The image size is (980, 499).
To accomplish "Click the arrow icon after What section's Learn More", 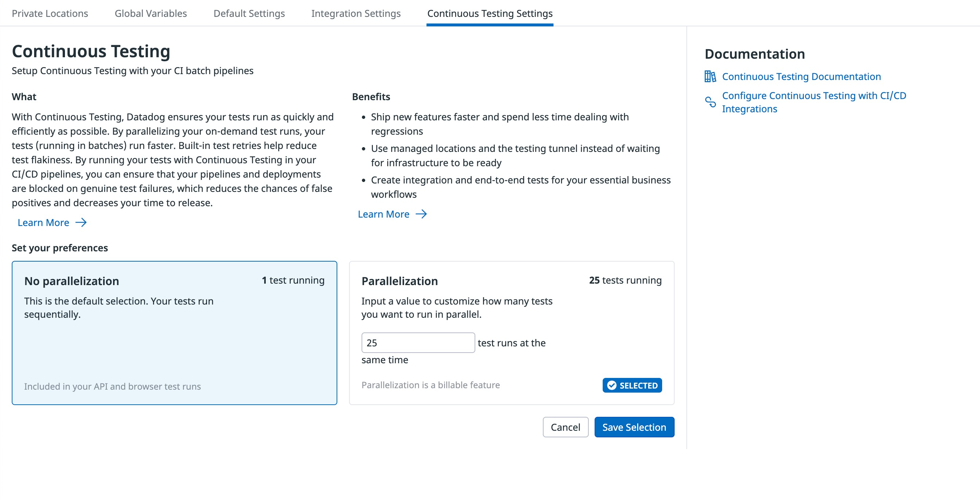I will (x=81, y=222).
